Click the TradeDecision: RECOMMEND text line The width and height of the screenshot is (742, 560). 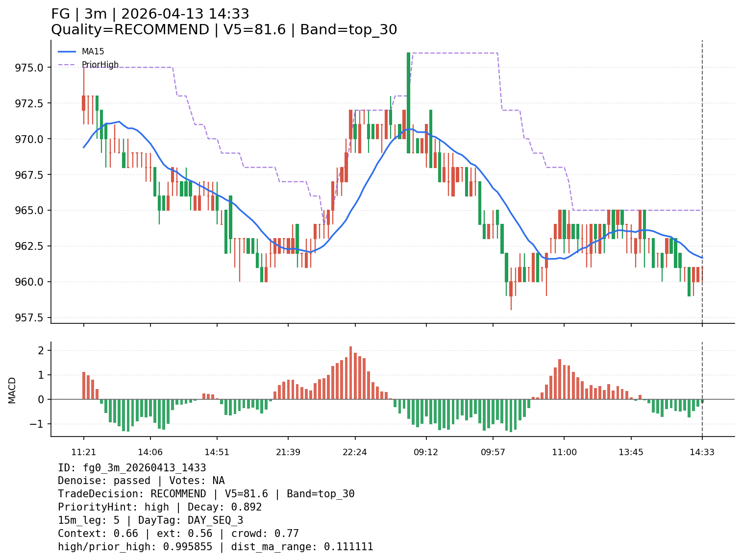click(x=206, y=494)
